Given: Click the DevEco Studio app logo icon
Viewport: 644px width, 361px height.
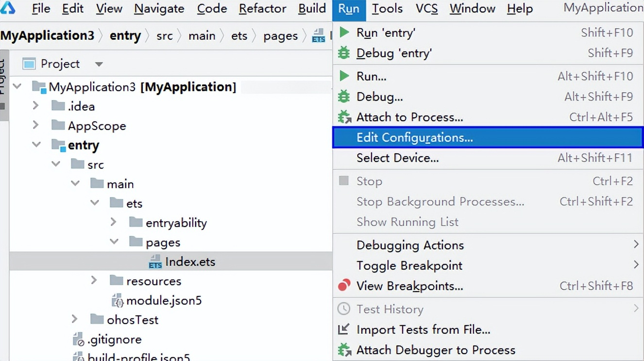Looking at the screenshot, I should [x=8, y=7].
